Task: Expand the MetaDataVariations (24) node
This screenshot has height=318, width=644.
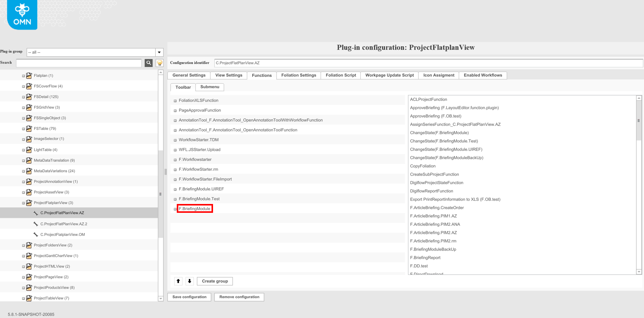Action: (23, 171)
